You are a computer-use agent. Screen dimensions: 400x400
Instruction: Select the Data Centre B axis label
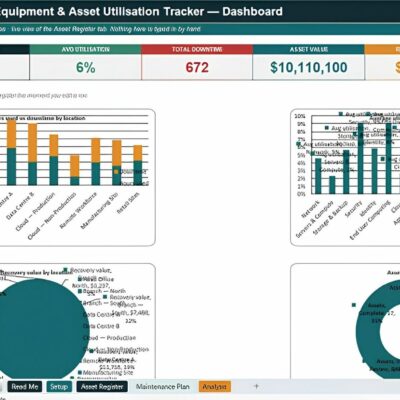(21, 206)
